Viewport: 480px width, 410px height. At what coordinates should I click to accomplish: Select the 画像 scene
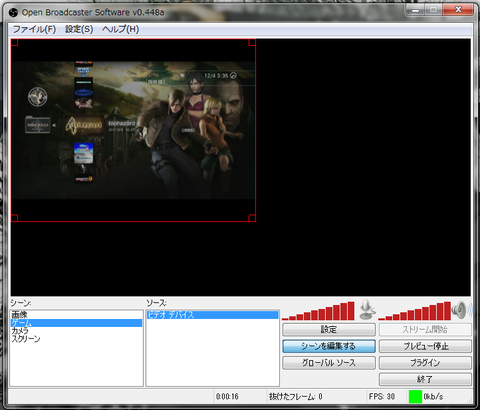pos(76,314)
